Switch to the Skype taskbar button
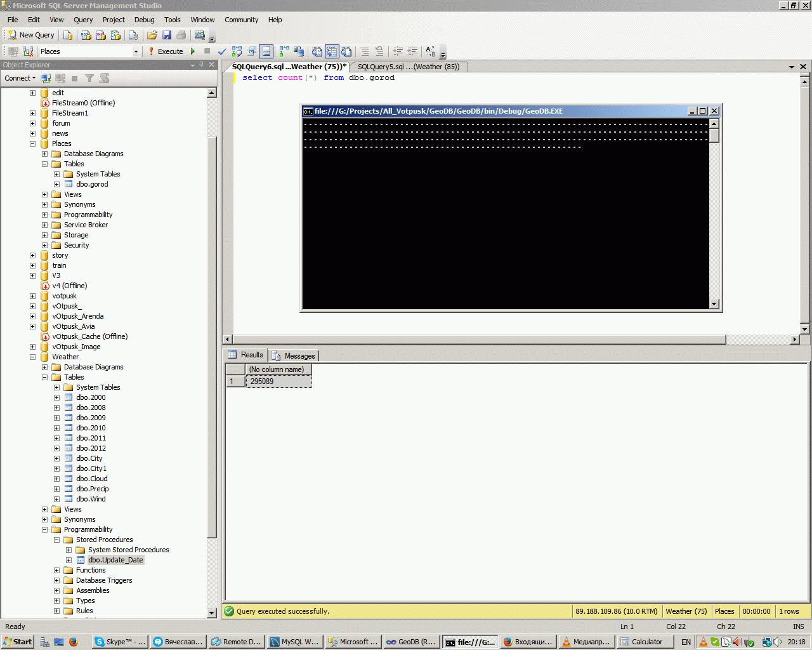Viewport: 812px width, 650px height. point(121,642)
